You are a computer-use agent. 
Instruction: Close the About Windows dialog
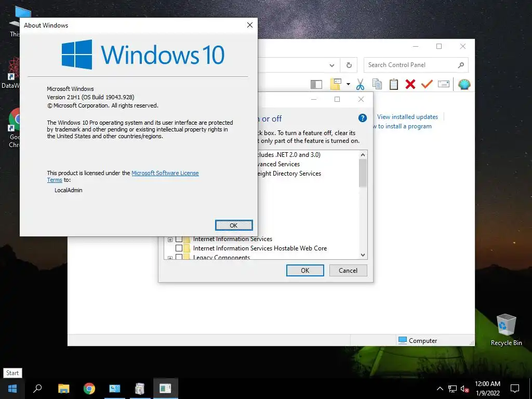(x=250, y=25)
